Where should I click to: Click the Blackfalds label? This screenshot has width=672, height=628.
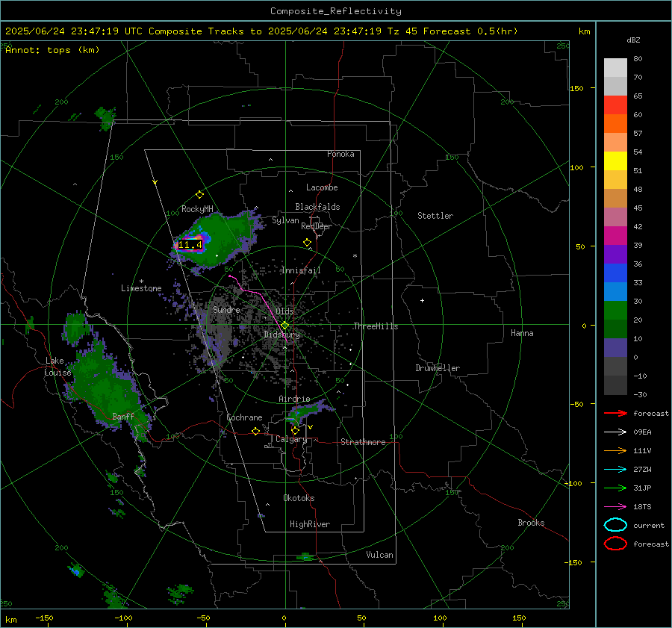(x=317, y=207)
